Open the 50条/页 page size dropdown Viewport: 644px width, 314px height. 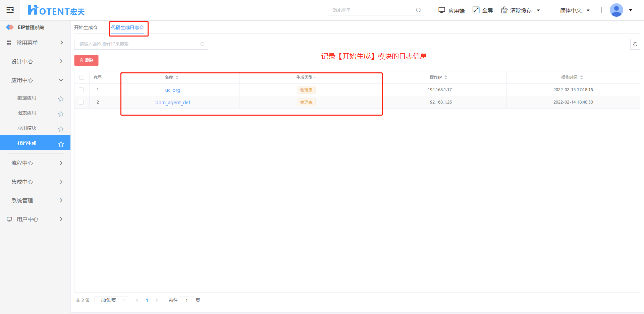coord(111,300)
